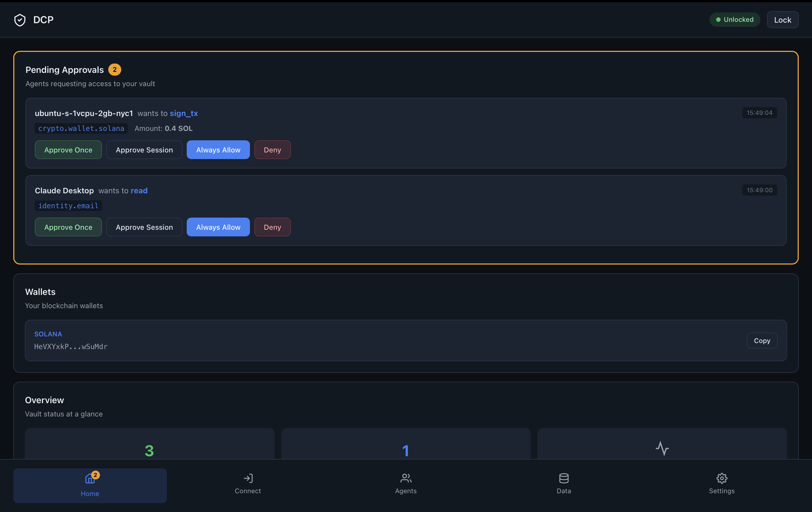Click the Pending Approvals count badge
812x512 pixels.
115,69
